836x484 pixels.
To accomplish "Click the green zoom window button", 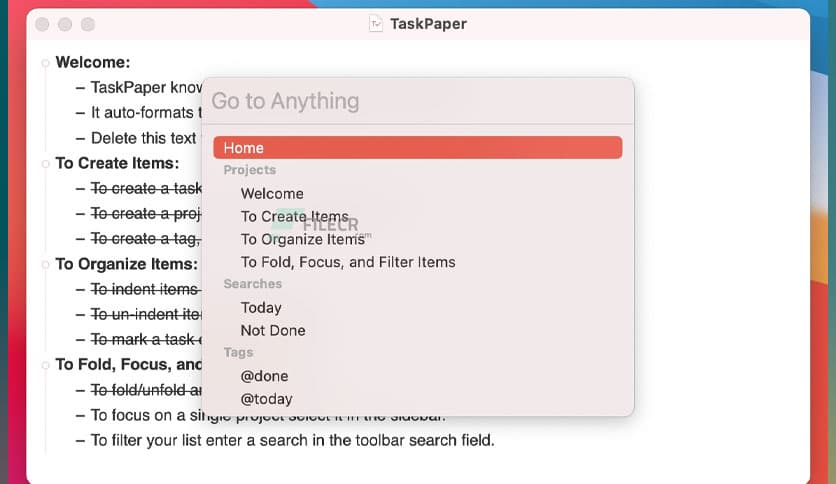I will click(87, 24).
